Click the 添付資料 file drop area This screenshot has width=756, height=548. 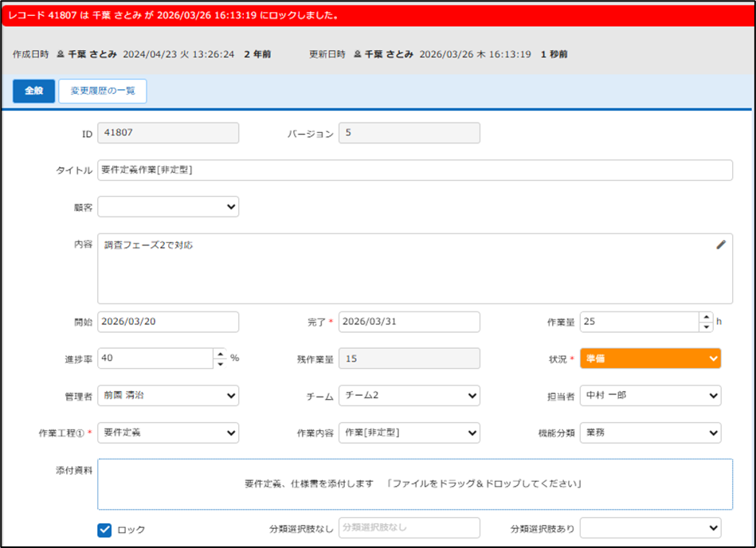[414, 484]
